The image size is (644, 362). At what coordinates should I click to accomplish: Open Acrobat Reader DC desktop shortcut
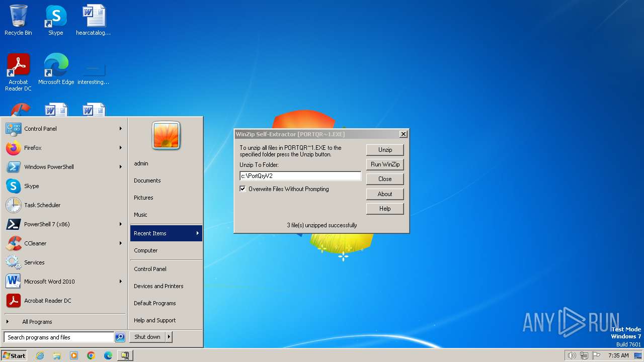pos(18,72)
